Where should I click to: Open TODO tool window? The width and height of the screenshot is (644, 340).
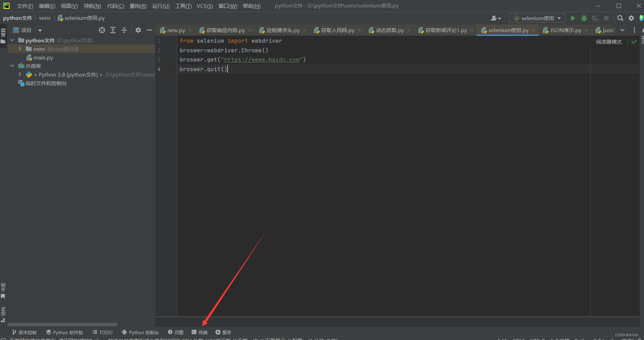(x=102, y=332)
